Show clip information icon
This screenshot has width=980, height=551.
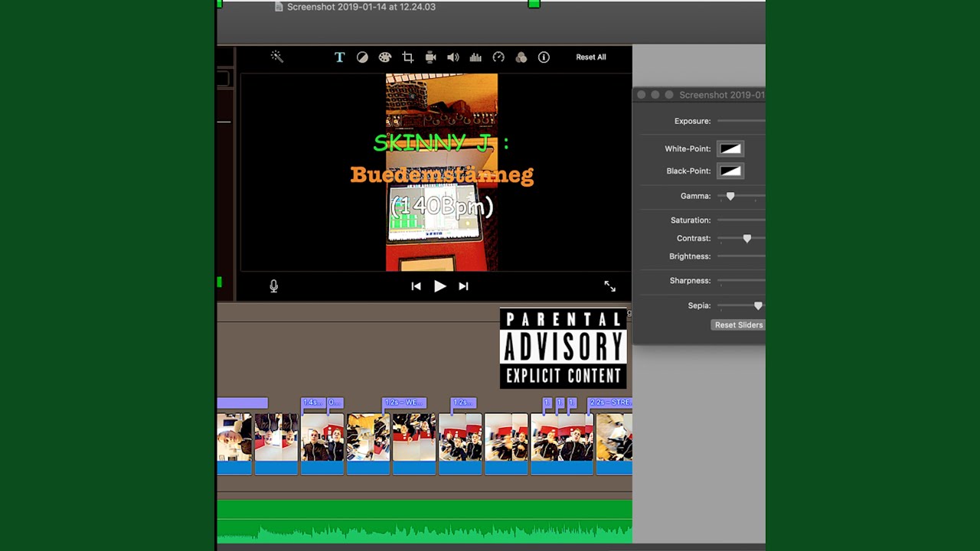[x=544, y=57]
